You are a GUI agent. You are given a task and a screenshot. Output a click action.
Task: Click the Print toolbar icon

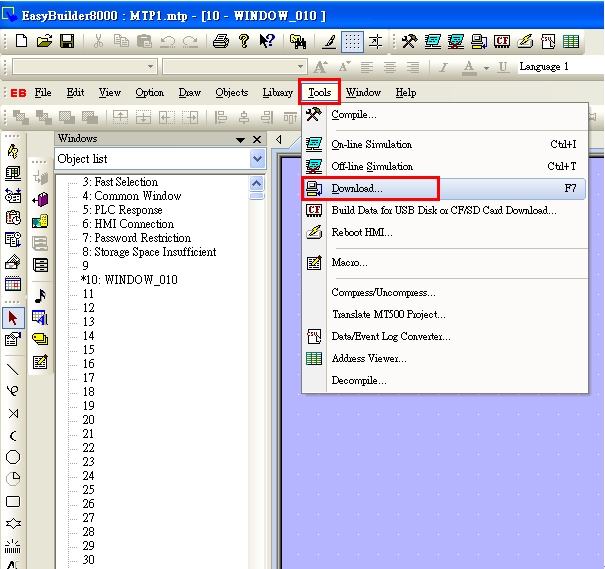[221, 41]
